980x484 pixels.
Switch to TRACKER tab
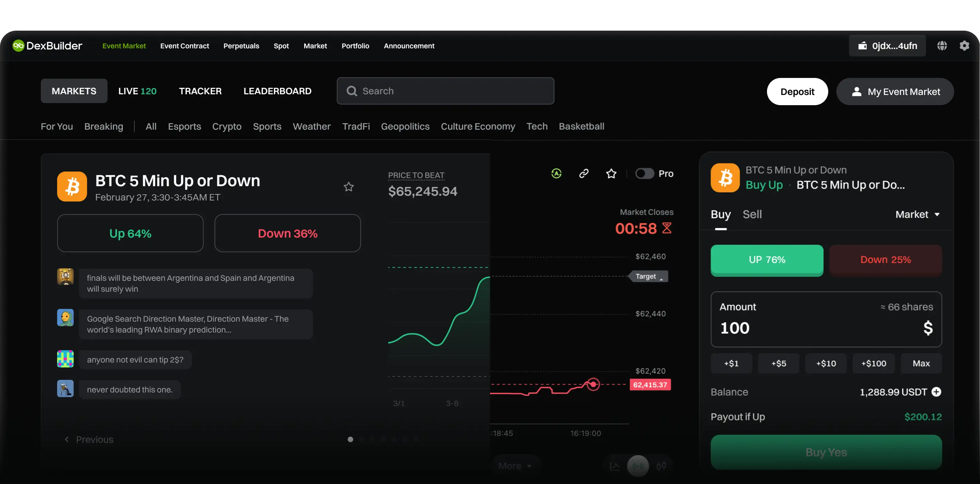200,91
